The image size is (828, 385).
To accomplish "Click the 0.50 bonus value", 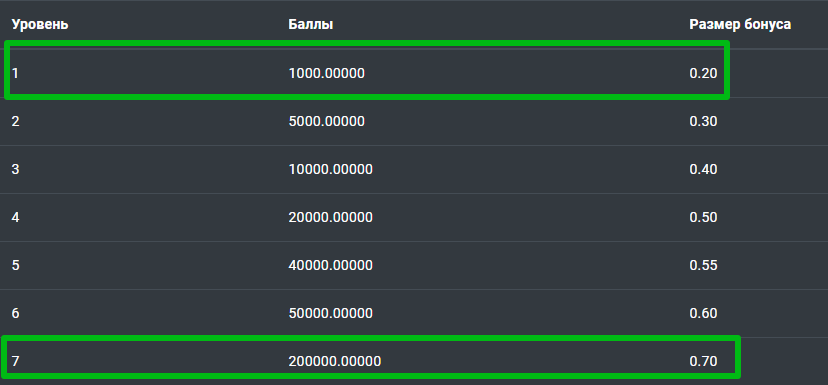I will click(703, 218).
